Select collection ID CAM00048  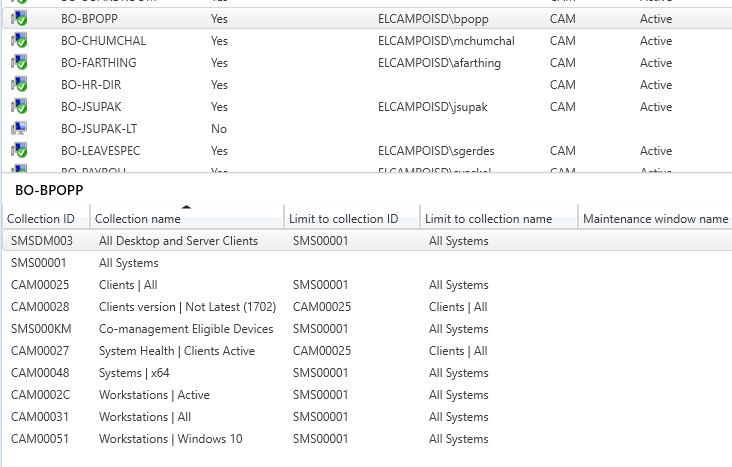coord(40,372)
